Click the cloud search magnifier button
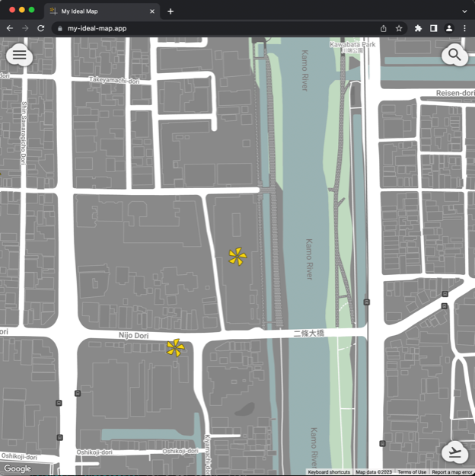Viewport: 475px width, 476px height. click(x=454, y=55)
